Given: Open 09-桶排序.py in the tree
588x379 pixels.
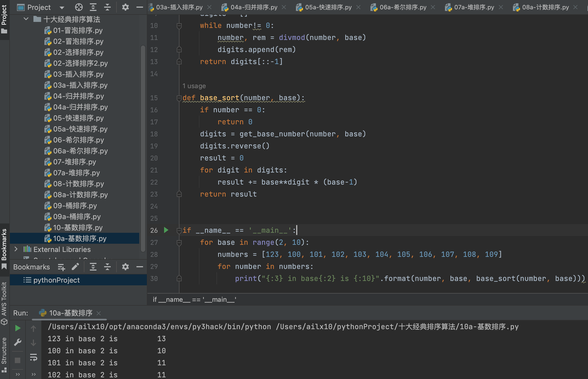Looking at the screenshot, I should tap(75, 206).
